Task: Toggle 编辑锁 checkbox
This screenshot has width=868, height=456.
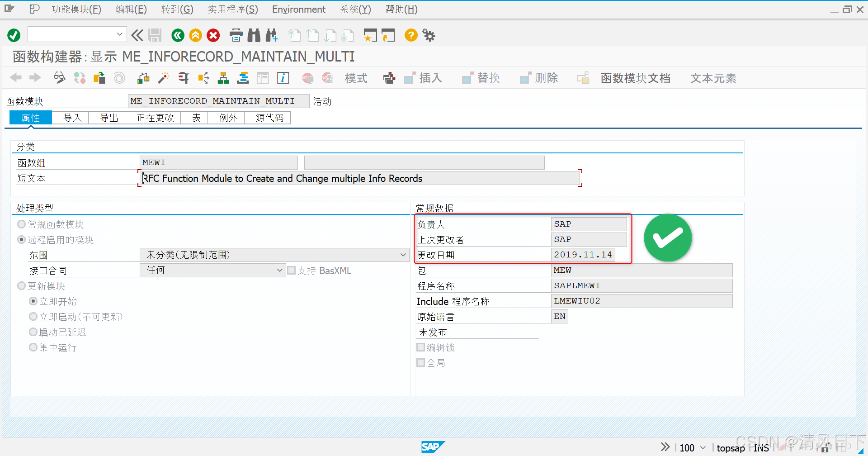Action: tap(421, 347)
